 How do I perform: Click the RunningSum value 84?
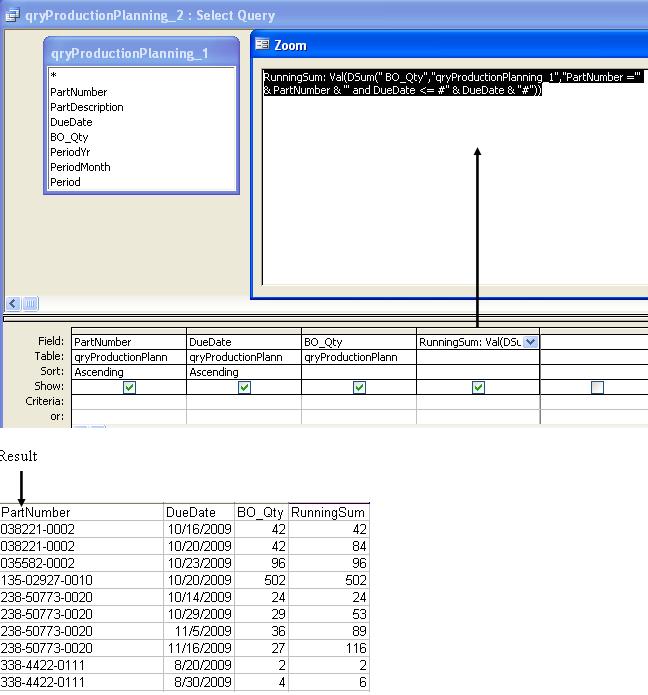click(328, 546)
